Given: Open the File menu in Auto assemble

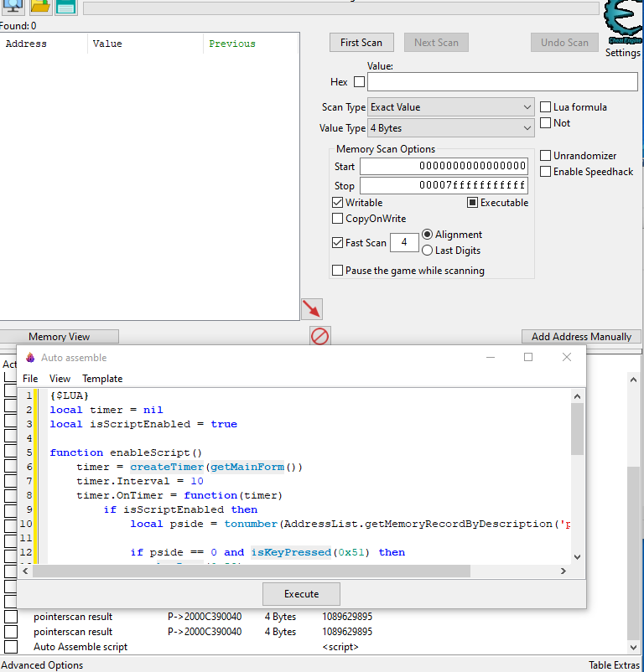Looking at the screenshot, I should [x=30, y=379].
